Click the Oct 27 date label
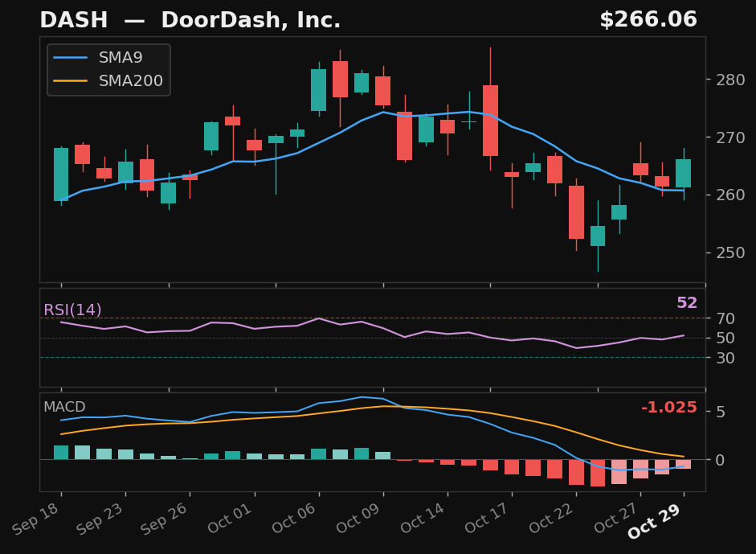 (615, 518)
